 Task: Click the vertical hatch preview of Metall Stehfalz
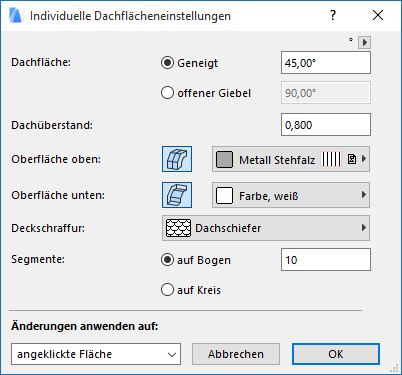point(331,159)
